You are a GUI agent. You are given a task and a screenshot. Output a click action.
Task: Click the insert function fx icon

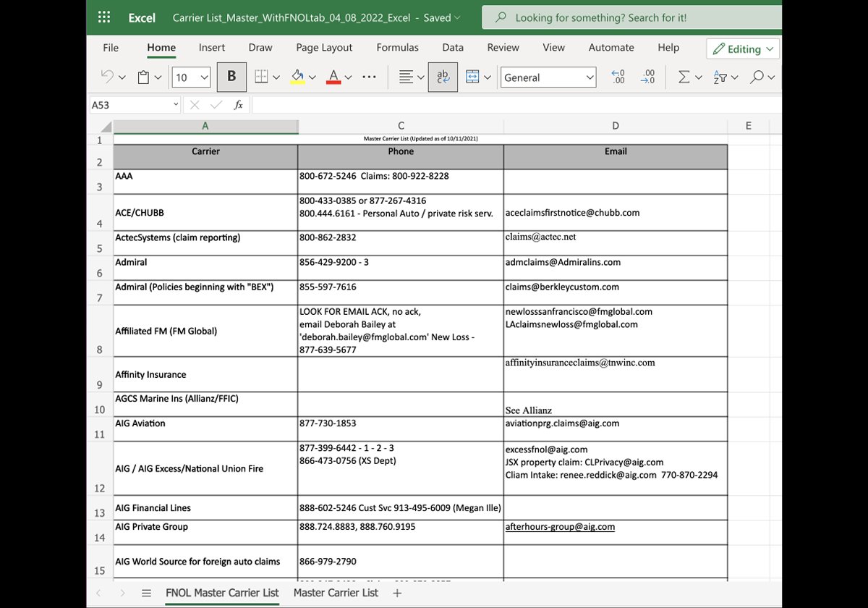(238, 105)
